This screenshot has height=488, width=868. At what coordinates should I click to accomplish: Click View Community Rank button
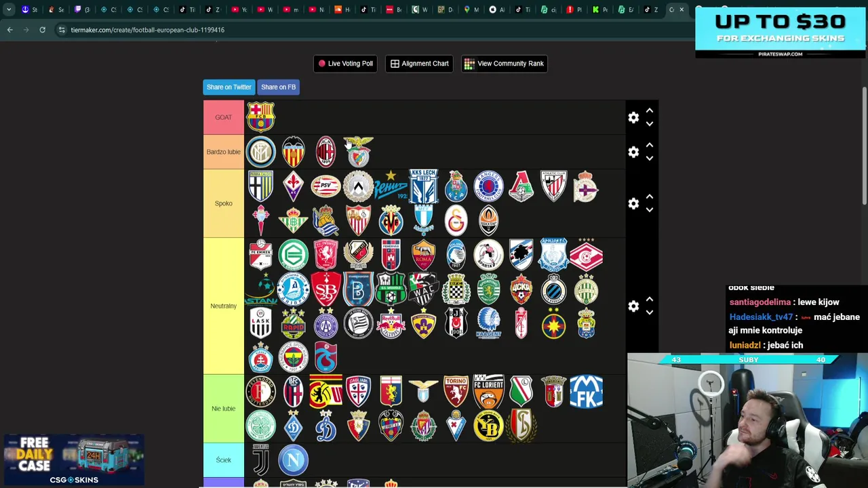504,64
